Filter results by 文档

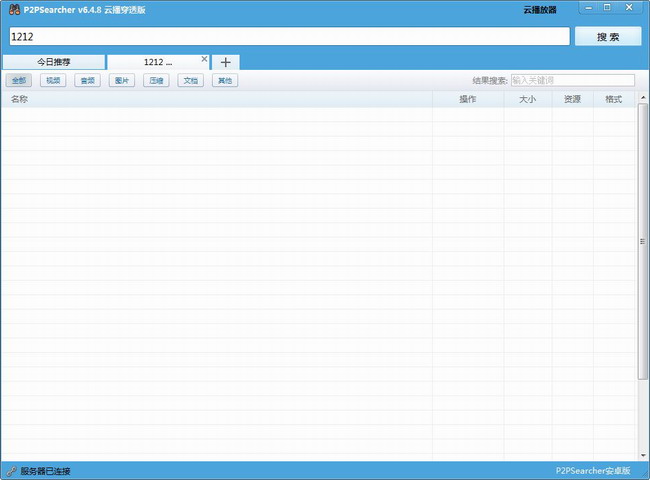191,80
